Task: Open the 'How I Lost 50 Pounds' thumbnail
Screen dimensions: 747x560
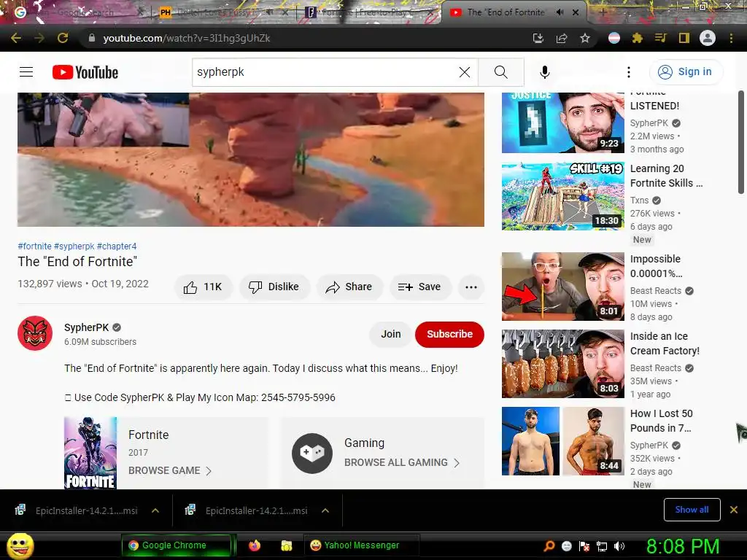Action: (562, 441)
